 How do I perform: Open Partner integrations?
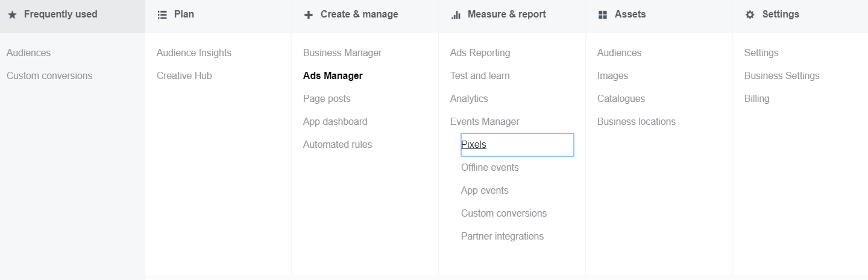pos(502,237)
